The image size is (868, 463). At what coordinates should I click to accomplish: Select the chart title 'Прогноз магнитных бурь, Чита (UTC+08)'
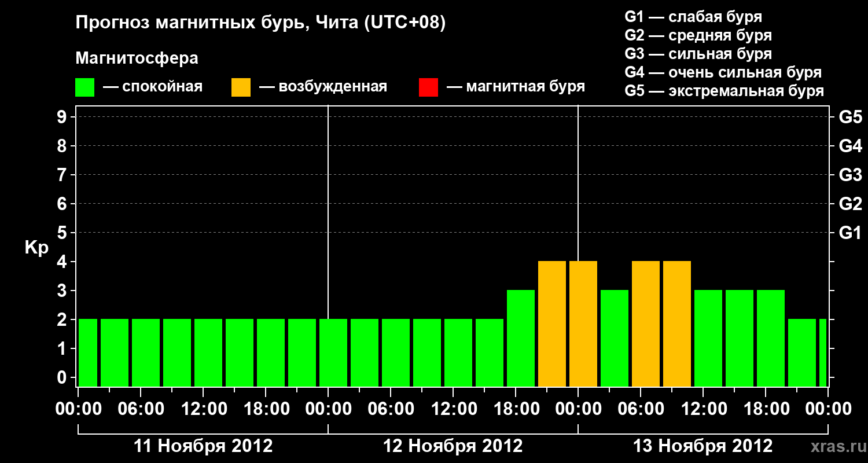[260, 23]
